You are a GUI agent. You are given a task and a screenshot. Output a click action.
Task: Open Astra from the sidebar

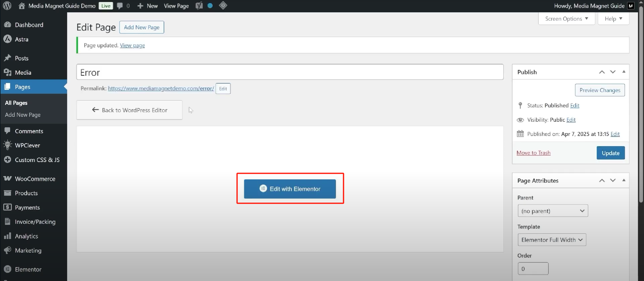click(21, 39)
